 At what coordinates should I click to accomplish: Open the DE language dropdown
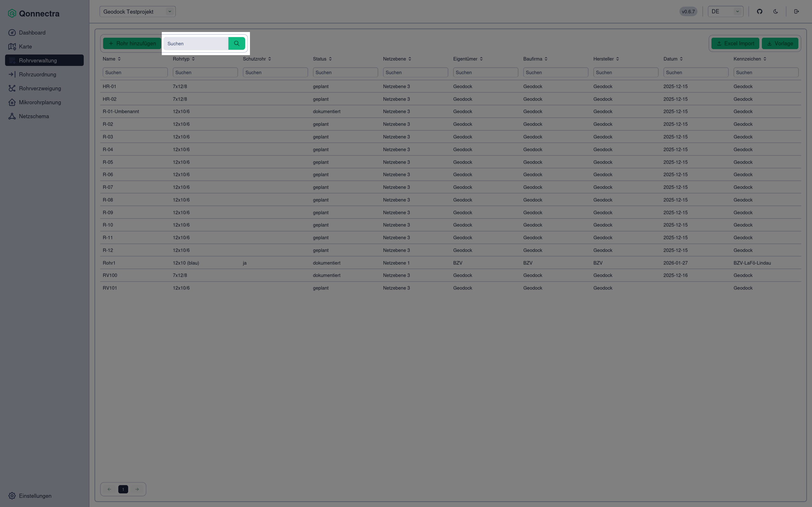(725, 11)
